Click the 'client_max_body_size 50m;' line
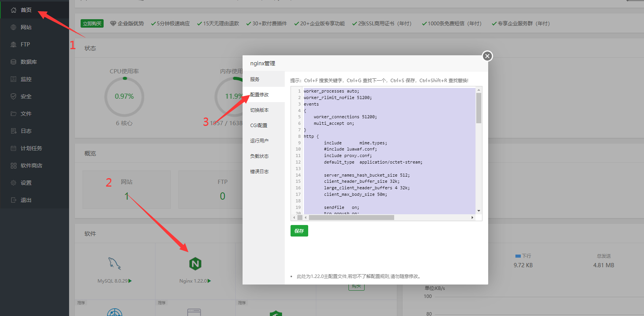Screen dimensions: 644x316 click(x=355, y=195)
